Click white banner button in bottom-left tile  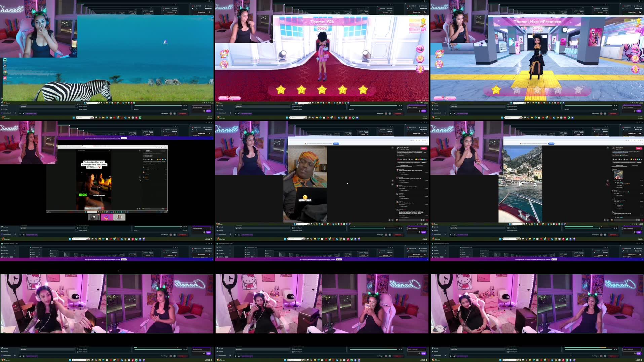[124, 259]
